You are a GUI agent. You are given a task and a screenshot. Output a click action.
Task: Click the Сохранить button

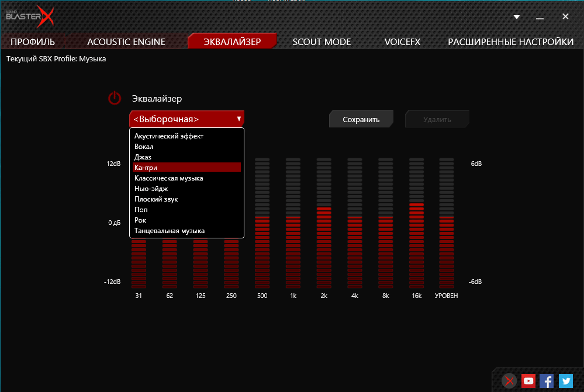[x=361, y=120]
